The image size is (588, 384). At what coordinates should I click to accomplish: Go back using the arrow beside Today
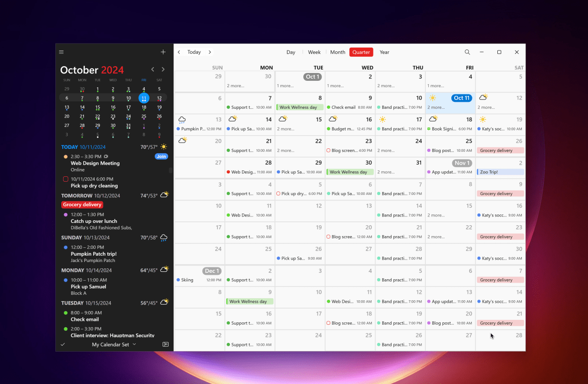pyautogui.click(x=178, y=51)
